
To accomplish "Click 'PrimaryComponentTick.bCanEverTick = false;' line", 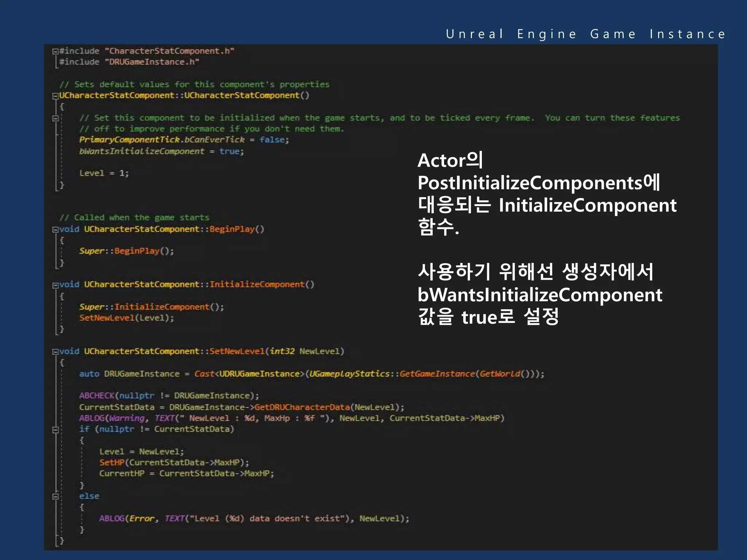I will pos(184,140).
